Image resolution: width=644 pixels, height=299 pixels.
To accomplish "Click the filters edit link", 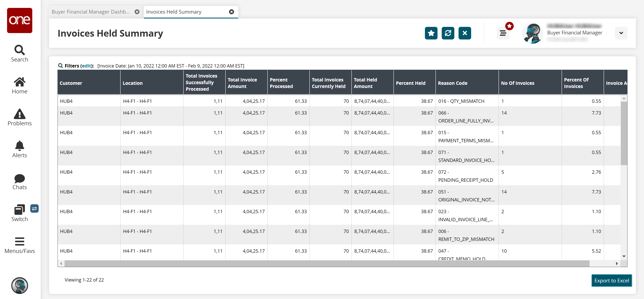I will pos(86,66).
